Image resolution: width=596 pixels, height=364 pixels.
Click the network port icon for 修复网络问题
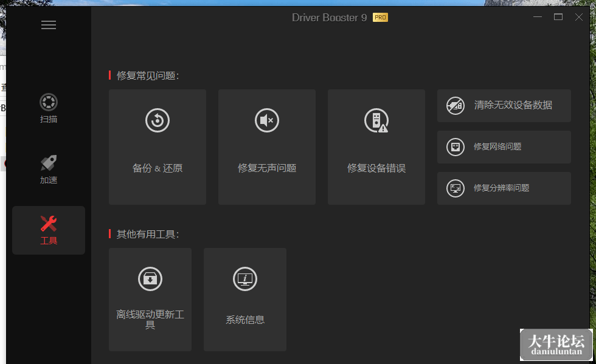point(456,147)
